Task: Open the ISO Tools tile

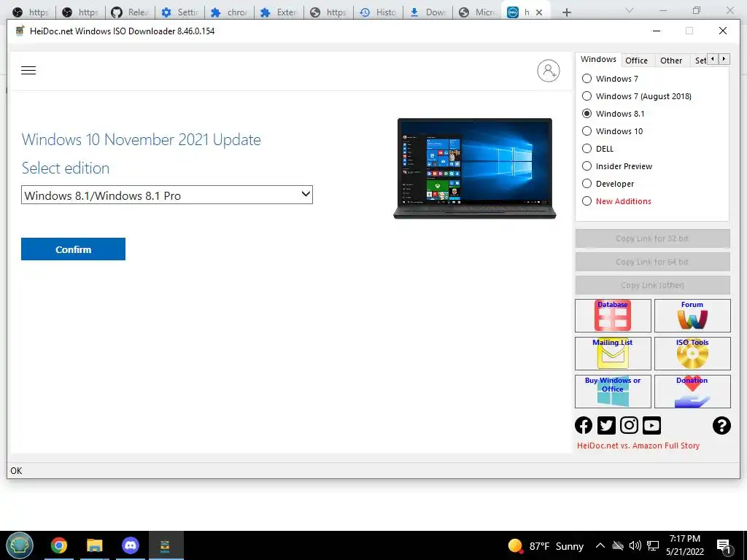Action: coord(692,354)
